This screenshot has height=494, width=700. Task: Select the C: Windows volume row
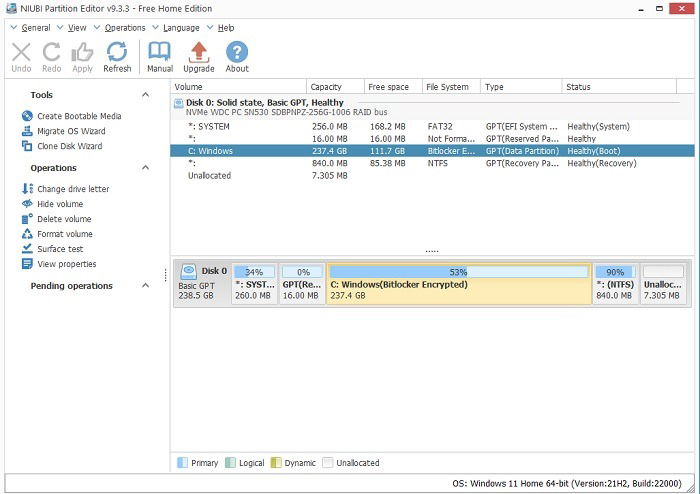[x=432, y=151]
